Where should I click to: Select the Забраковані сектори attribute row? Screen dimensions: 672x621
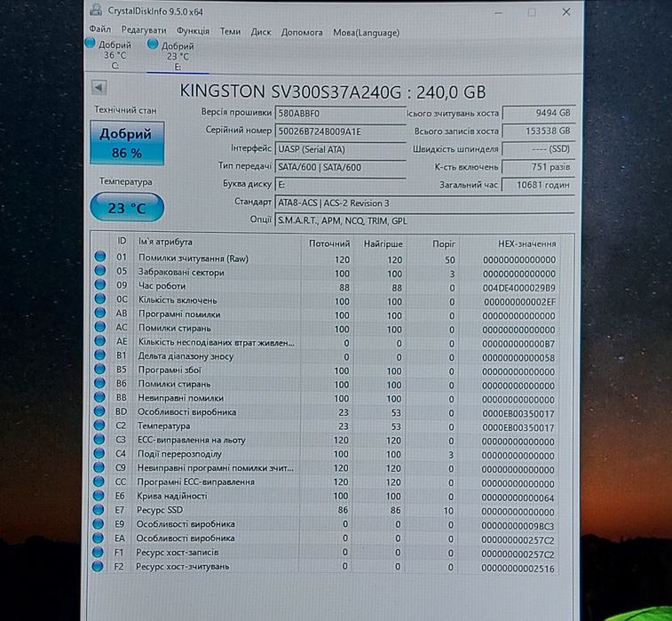pos(327,273)
